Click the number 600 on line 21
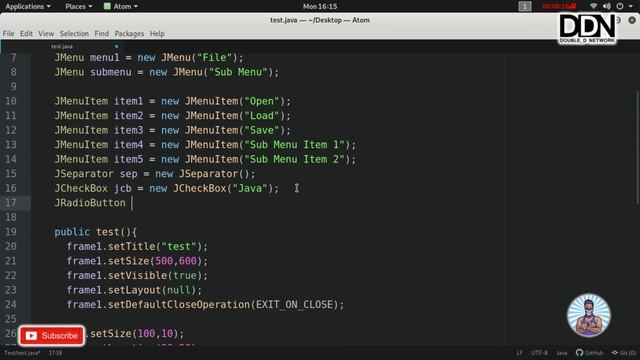The height and width of the screenshot is (360, 640). pos(188,261)
